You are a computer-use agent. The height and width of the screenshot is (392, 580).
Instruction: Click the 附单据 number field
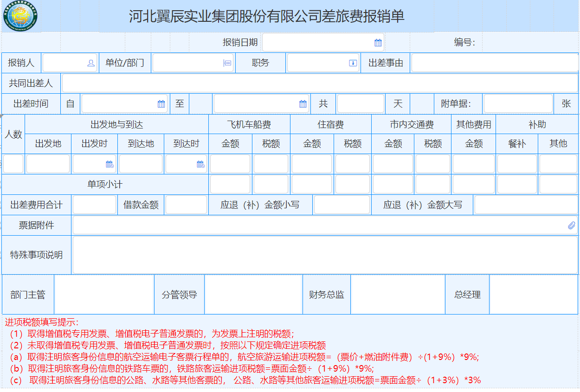pyautogui.click(x=518, y=104)
